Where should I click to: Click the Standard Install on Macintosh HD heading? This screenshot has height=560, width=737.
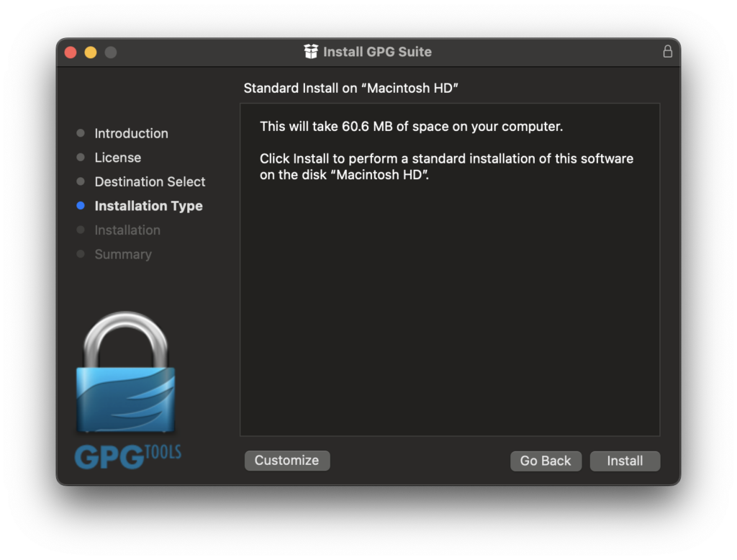point(351,89)
